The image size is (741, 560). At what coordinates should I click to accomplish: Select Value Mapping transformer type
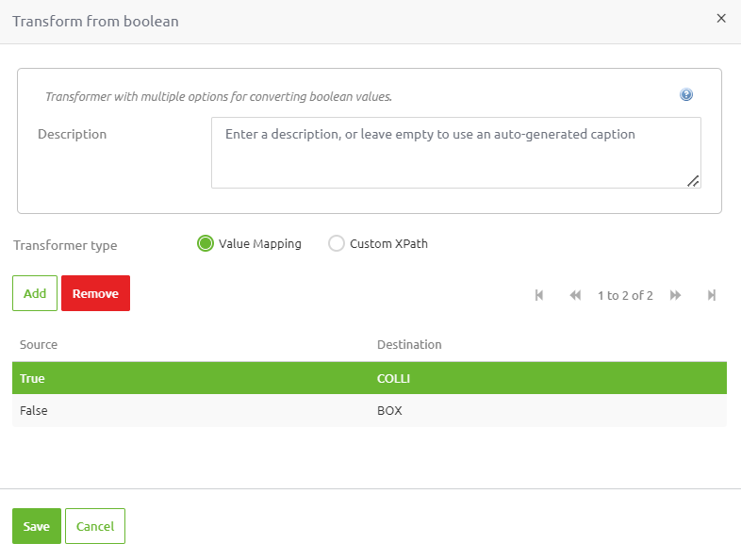pyautogui.click(x=206, y=243)
